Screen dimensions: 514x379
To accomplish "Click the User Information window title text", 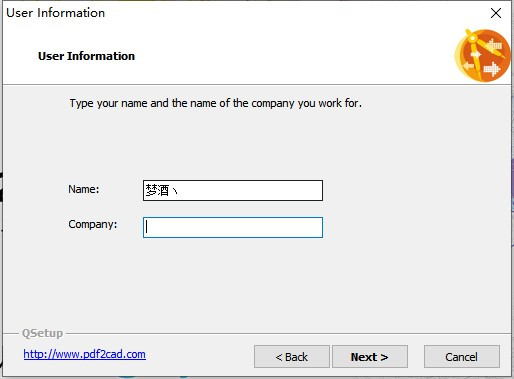I will click(55, 13).
